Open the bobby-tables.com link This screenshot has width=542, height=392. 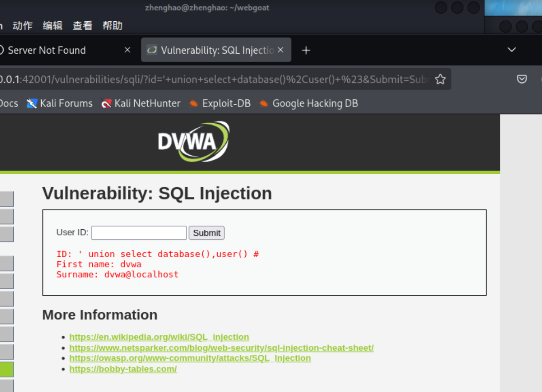point(123,369)
